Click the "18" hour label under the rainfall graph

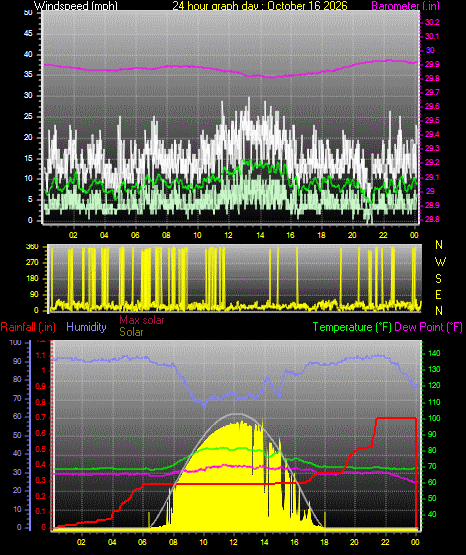324,542
